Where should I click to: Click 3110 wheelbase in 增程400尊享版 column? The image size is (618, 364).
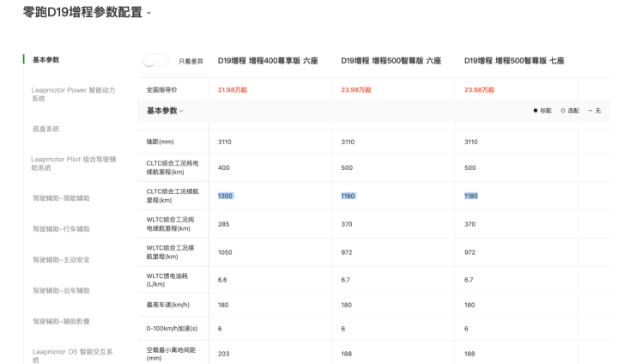click(225, 142)
